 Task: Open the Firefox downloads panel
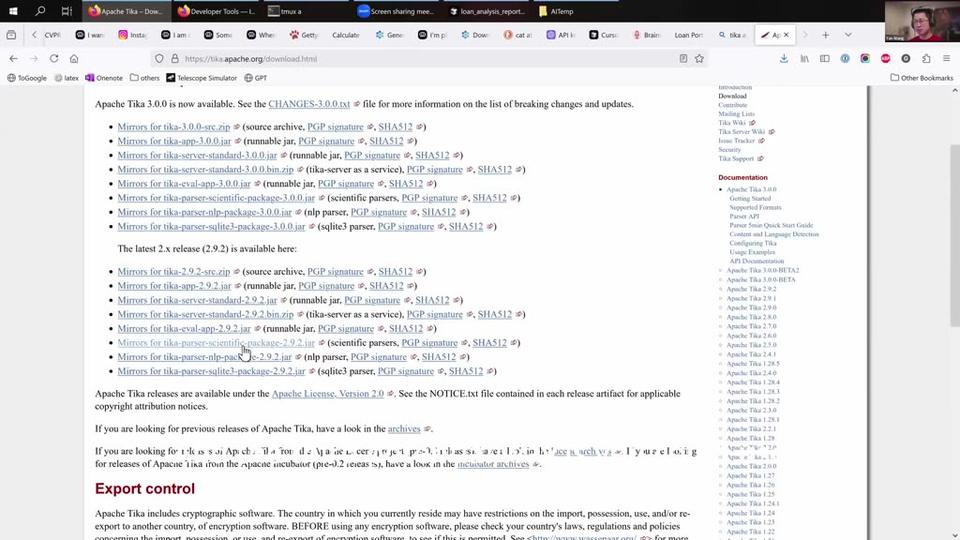pos(784,59)
